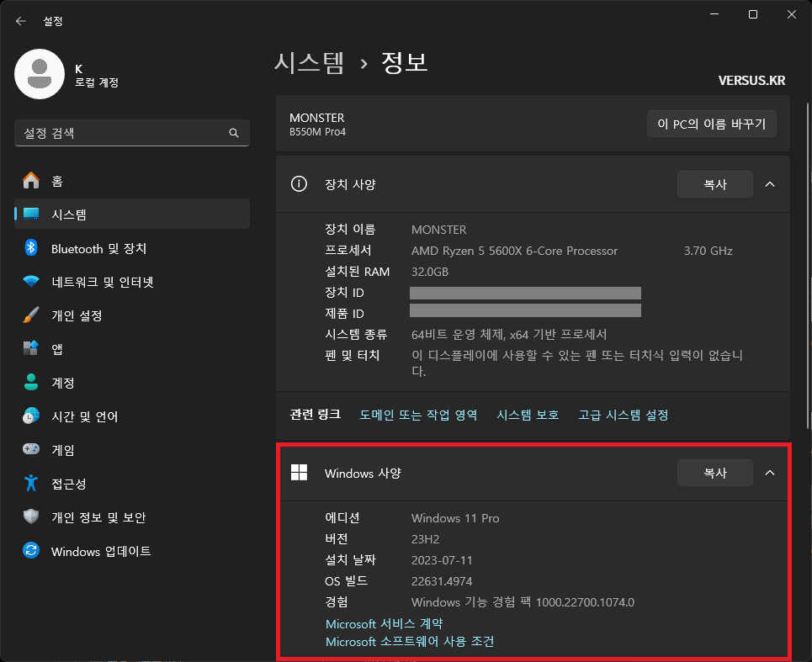
Task: Click the 설정 검색 input field
Action: tap(132, 133)
